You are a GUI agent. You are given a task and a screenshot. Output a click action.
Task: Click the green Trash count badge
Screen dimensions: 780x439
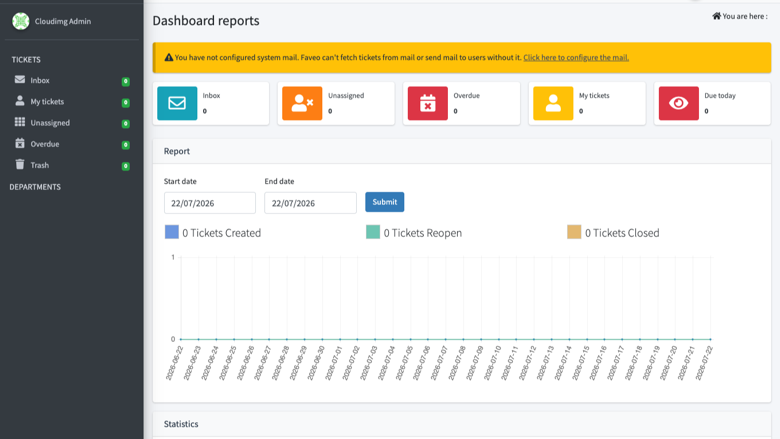[126, 166]
